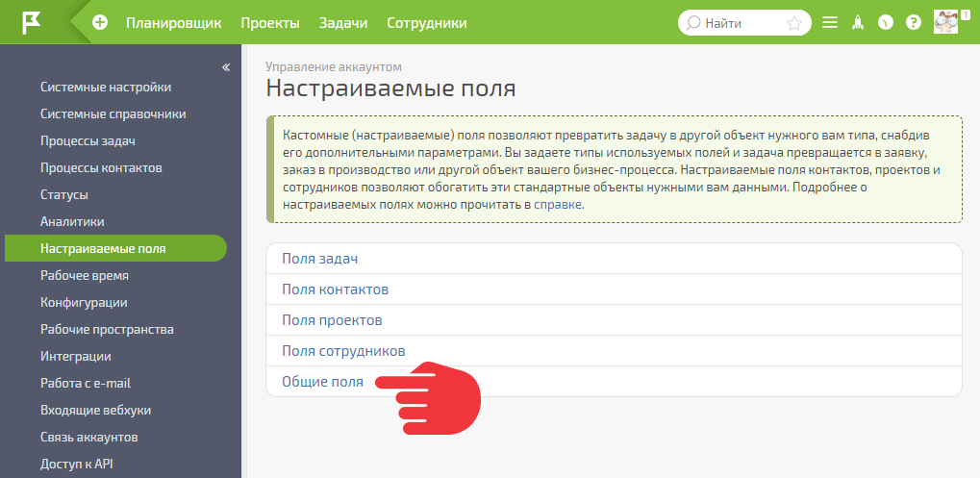The width and height of the screenshot is (980, 478).
Task: Click the справке help link
Action: 558,204
